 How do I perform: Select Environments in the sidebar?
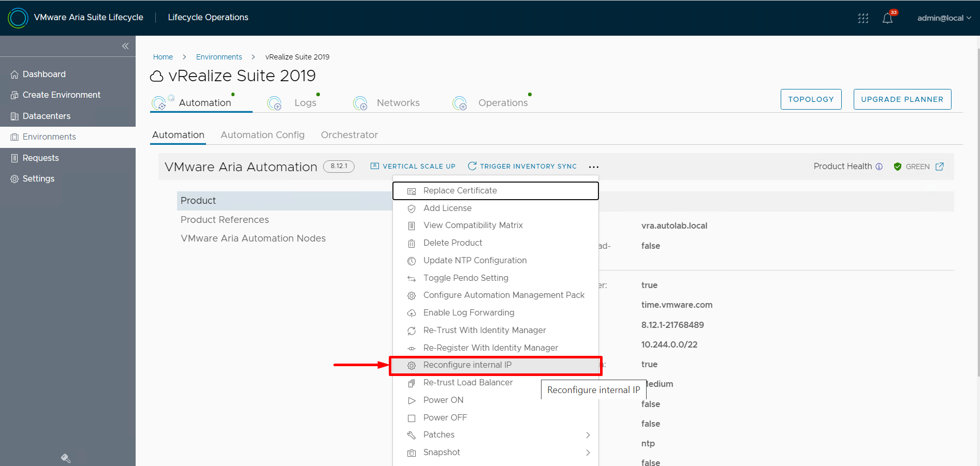(x=68, y=137)
